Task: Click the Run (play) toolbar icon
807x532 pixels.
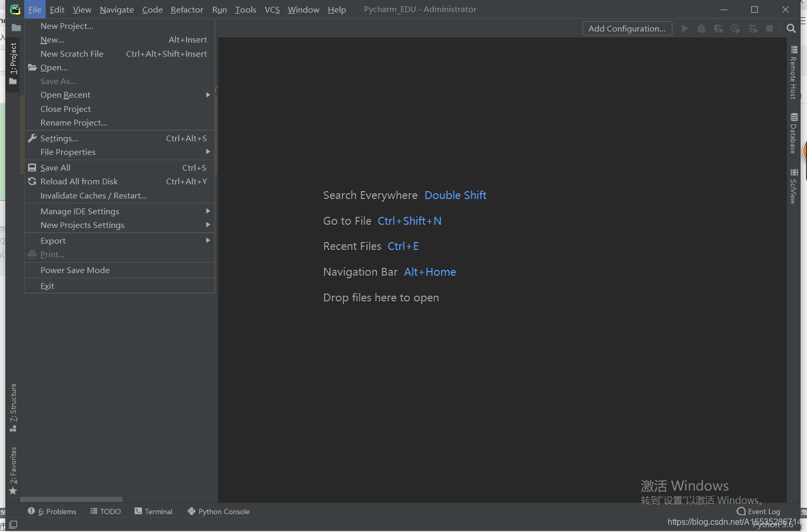Action: tap(685, 28)
